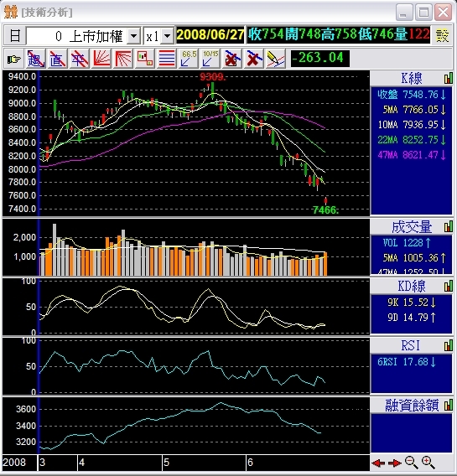The image size is (457, 476).
Task: Click the K線 panel header
Action: tap(412, 78)
